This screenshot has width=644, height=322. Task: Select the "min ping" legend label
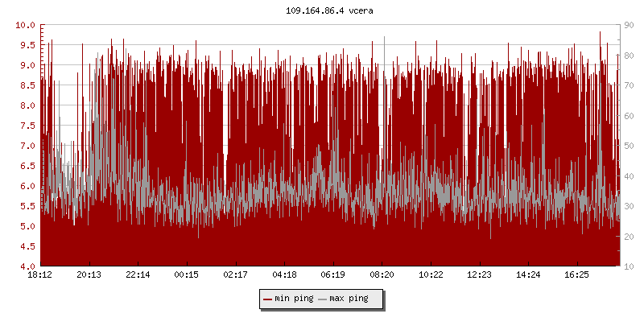pyautogui.click(x=293, y=299)
